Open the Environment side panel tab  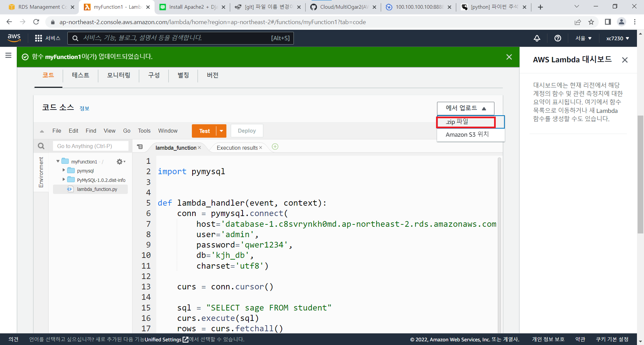coord(41,172)
